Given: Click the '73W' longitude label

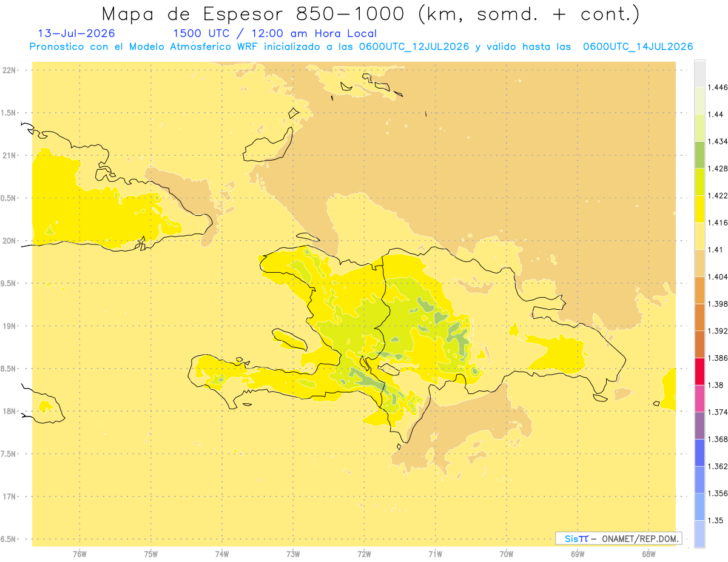Looking at the screenshot, I should (293, 554).
